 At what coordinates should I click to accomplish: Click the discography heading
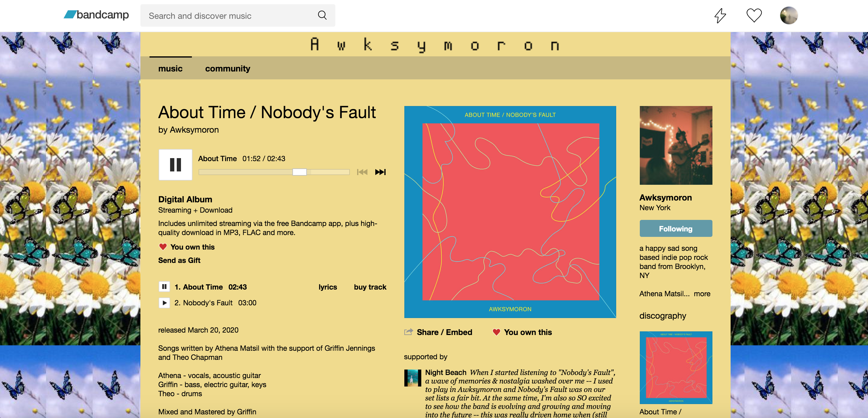(x=663, y=316)
